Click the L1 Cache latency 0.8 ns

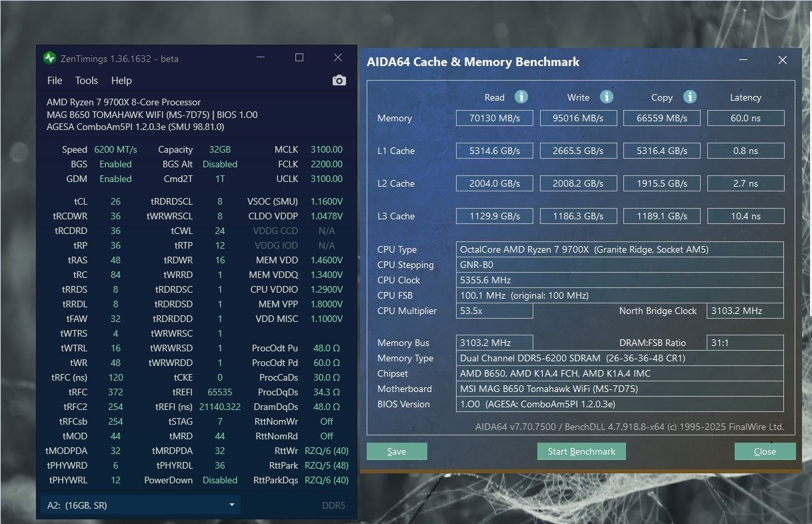745,151
